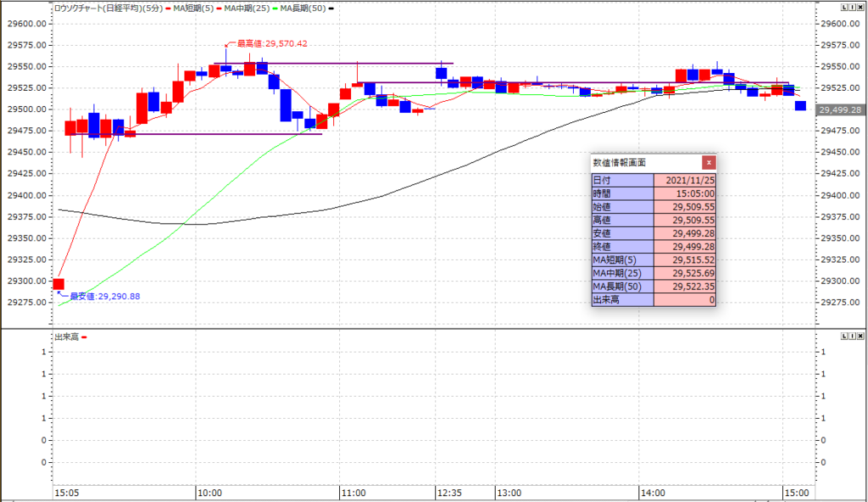Image resolution: width=868 pixels, height=502 pixels.
Task: Select the MA長期(50) legend entry
Action: tap(303, 8)
